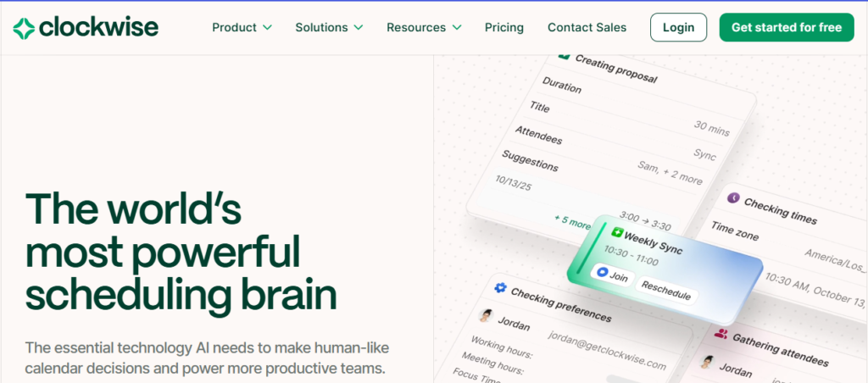Expand the Resources dropdown menu
The width and height of the screenshot is (868, 383).
[x=424, y=27]
